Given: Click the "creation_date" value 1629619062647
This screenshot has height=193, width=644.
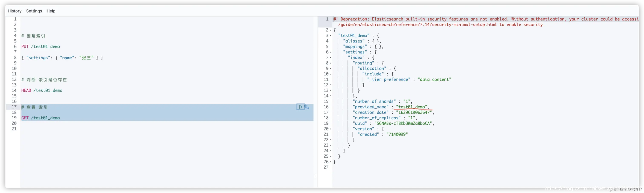Looking at the screenshot, I should coord(414,112).
